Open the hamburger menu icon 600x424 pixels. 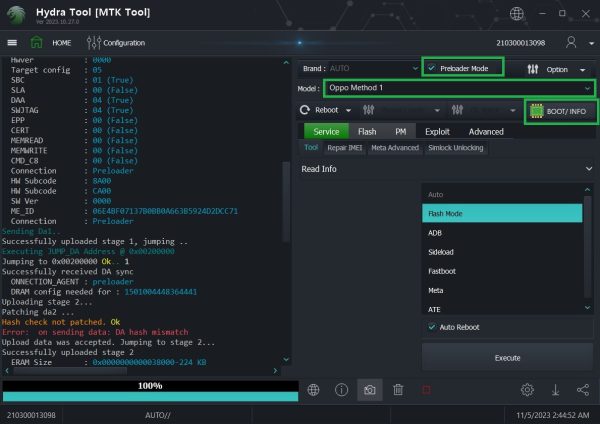pyautogui.click(x=12, y=42)
